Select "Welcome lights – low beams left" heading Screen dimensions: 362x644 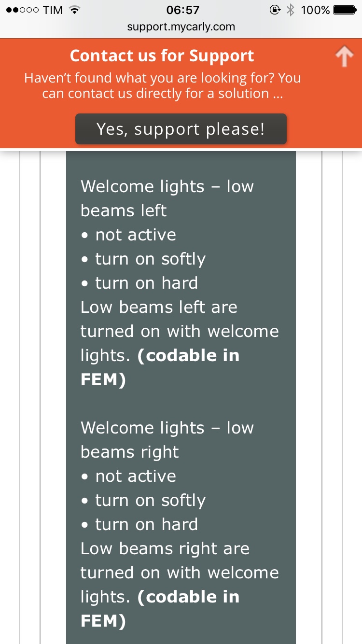click(x=167, y=198)
